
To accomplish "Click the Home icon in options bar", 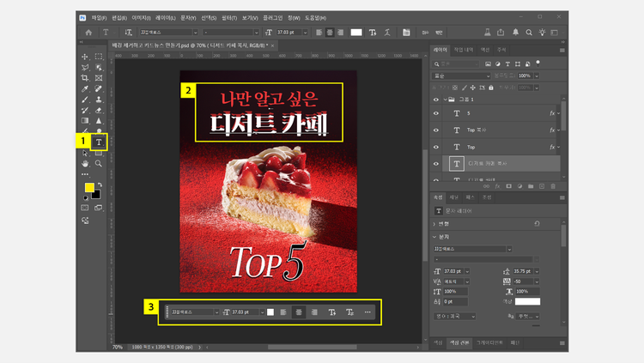I will [88, 33].
